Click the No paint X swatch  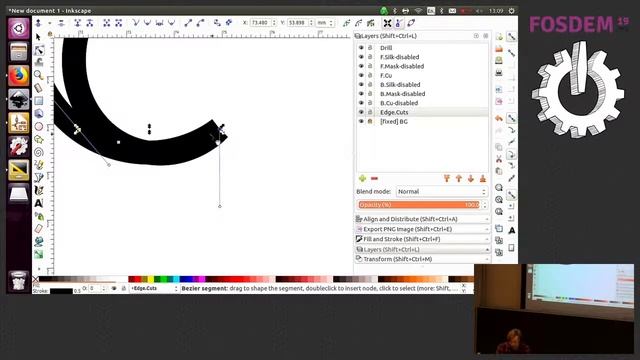click(36, 279)
